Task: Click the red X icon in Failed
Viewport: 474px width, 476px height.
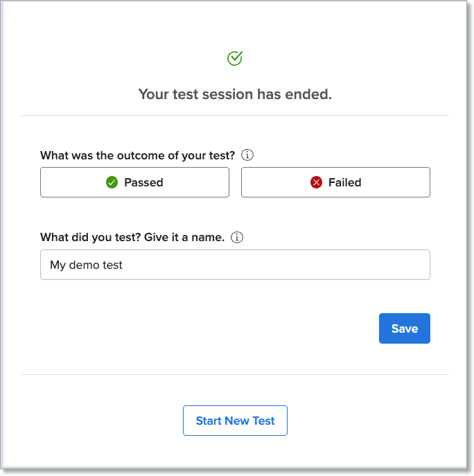Action: tap(317, 182)
